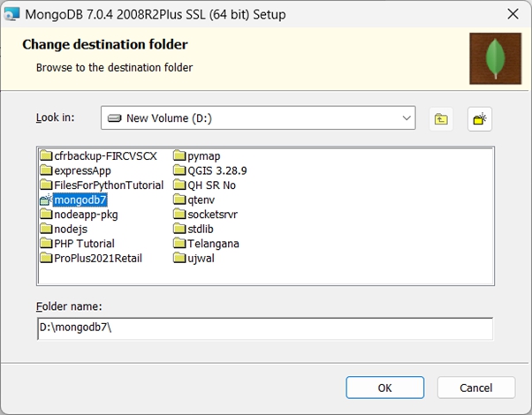The height and width of the screenshot is (415, 532).
Task: Click the pymap folder icon
Action: tap(179, 156)
